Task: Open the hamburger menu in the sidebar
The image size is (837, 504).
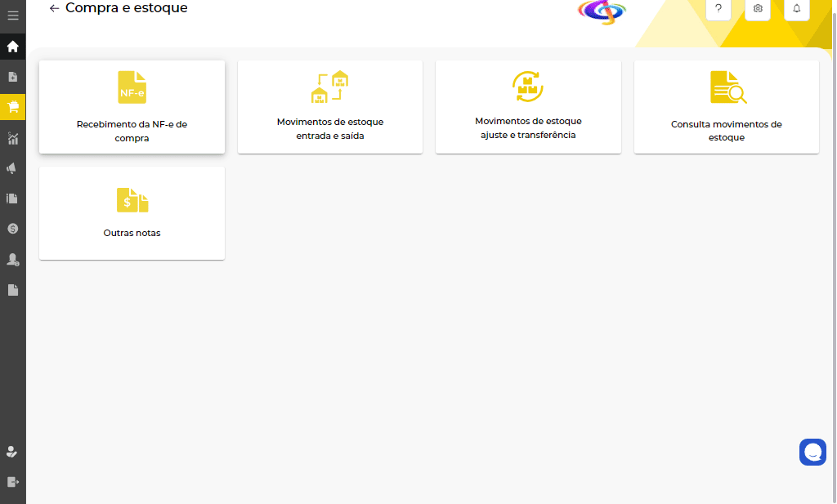Action: (x=13, y=16)
